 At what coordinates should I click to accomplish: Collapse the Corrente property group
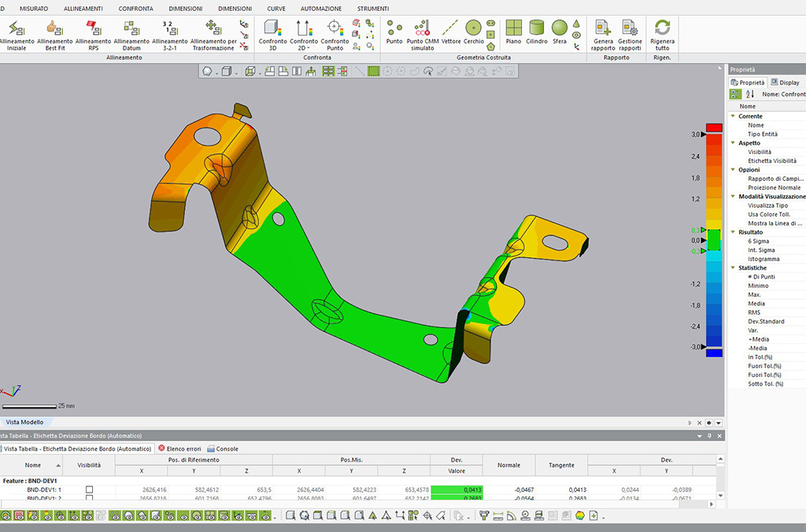pyautogui.click(x=733, y=116)
